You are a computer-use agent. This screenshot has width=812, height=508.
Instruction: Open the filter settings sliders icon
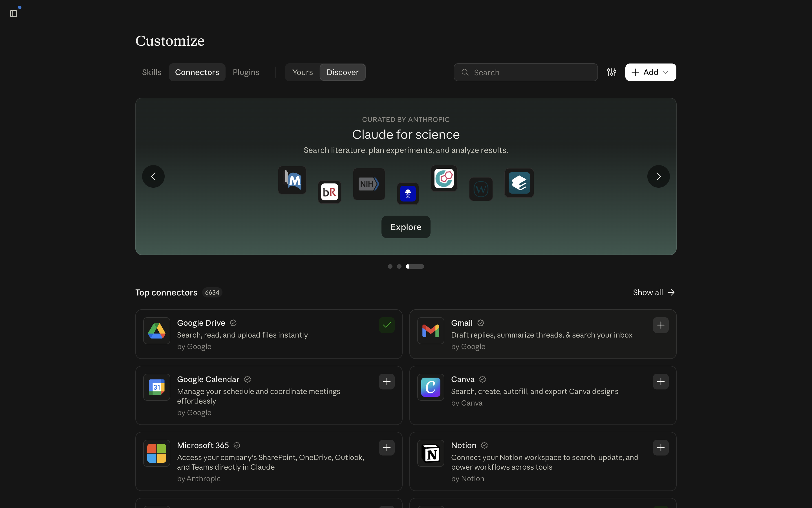click(611, 72)
